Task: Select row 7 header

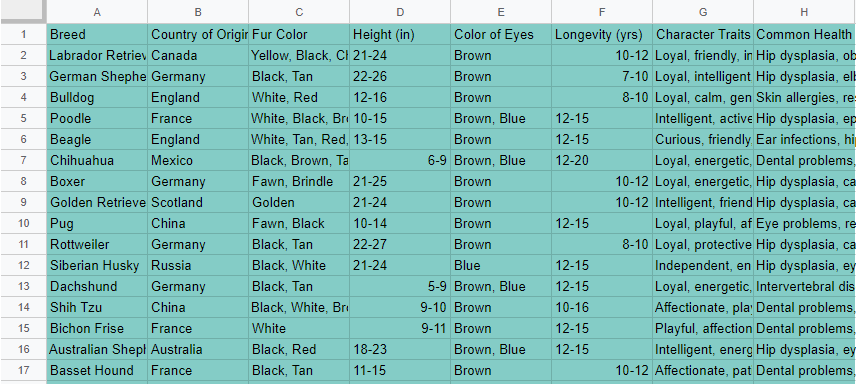Action: [23, 161]
